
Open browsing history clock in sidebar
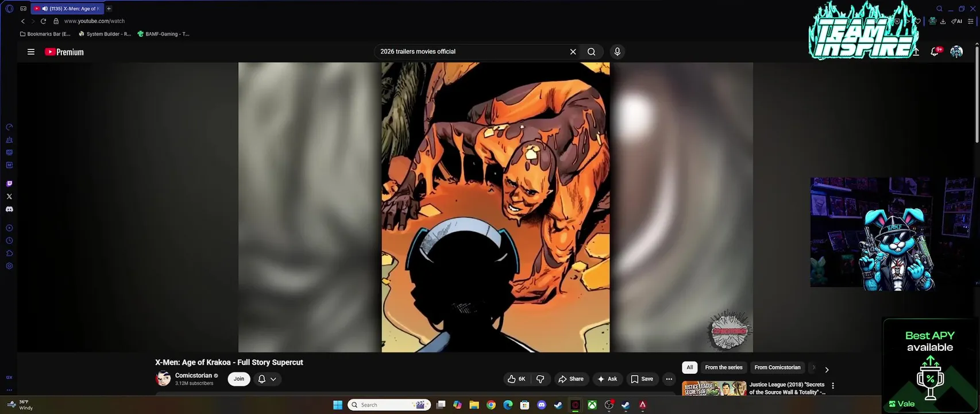[x=9, y=241]
